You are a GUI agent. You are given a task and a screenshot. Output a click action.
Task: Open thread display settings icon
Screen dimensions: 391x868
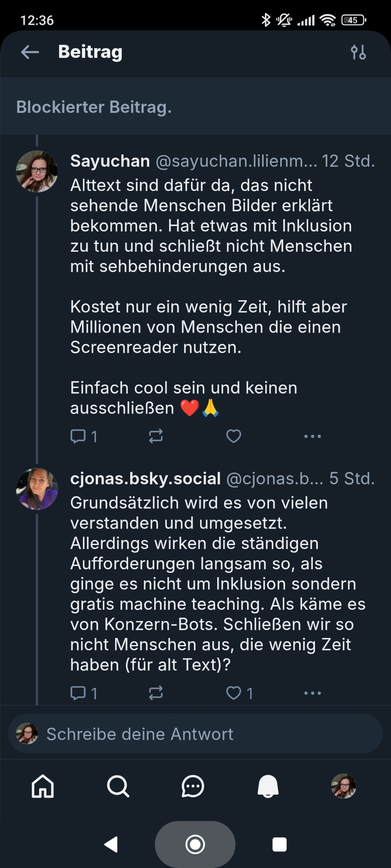358,52
